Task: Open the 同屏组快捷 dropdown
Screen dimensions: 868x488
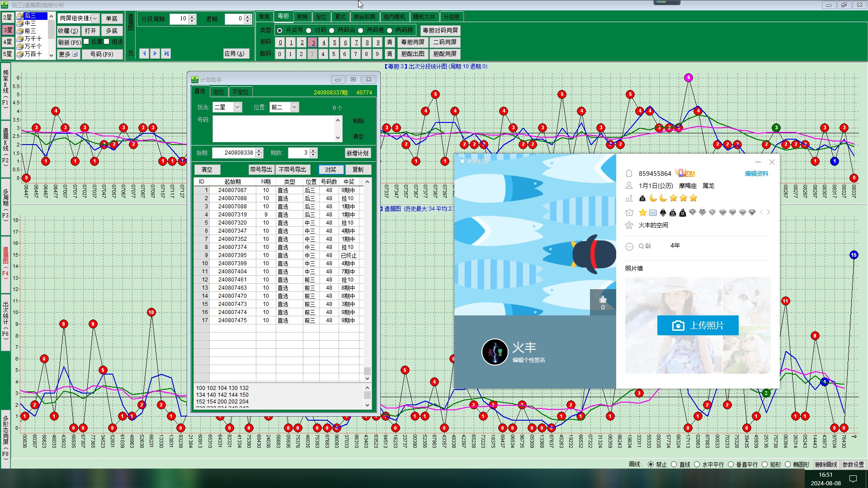Action: point(95,19)
